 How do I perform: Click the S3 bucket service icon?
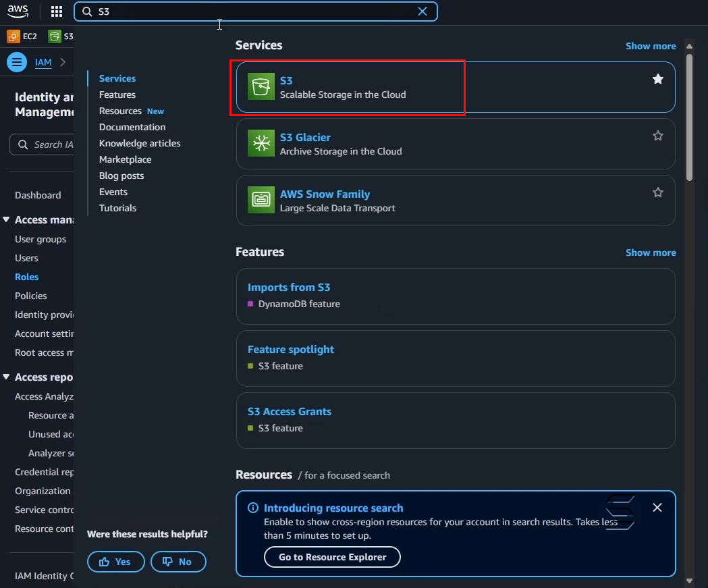[x=261, y=86]
